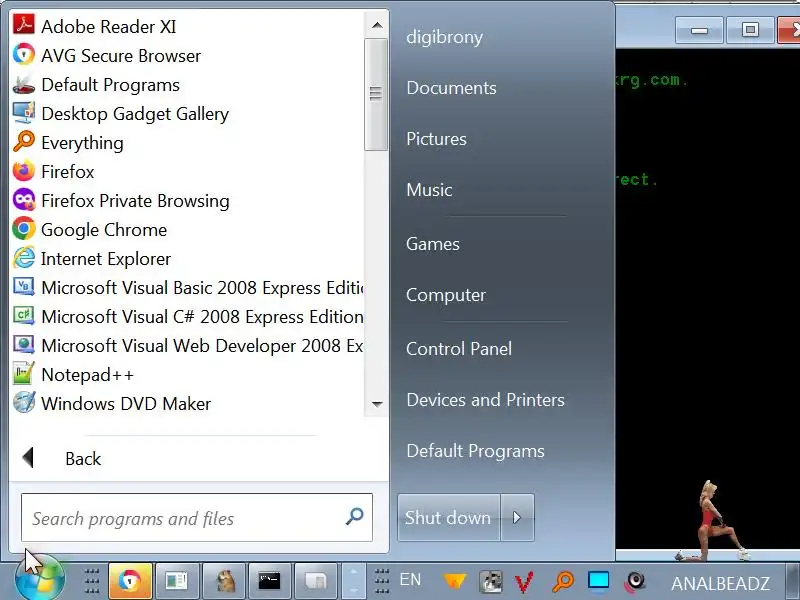This screenshot has width=800, height=600.
Task: Minimize the console window
Action: pyautogui.click(x=699, y=30)
